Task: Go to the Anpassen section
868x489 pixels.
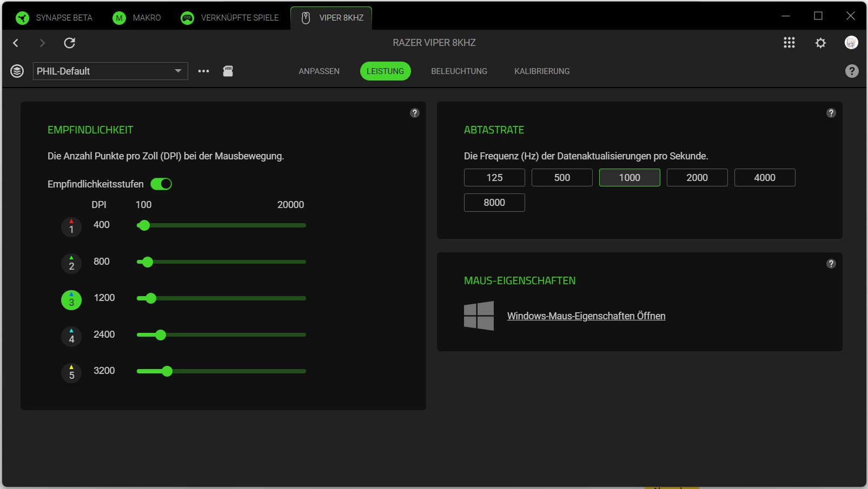Action: (319, 71)
